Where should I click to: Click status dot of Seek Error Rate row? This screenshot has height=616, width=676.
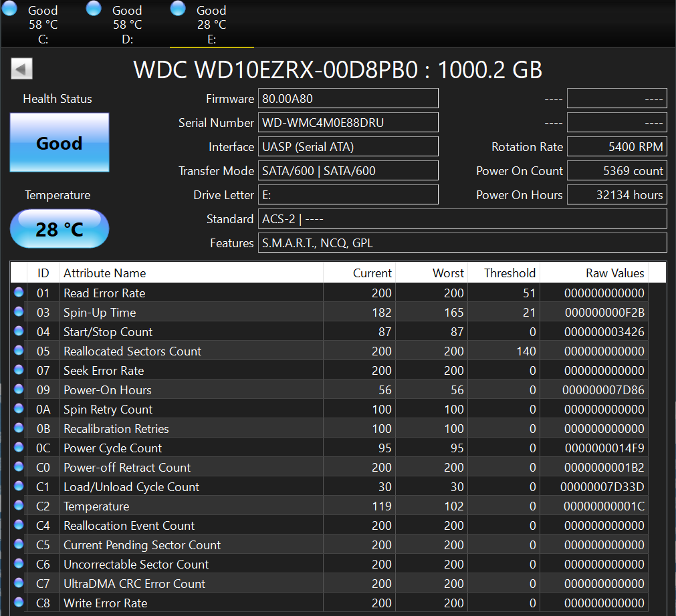pos(19,369)
